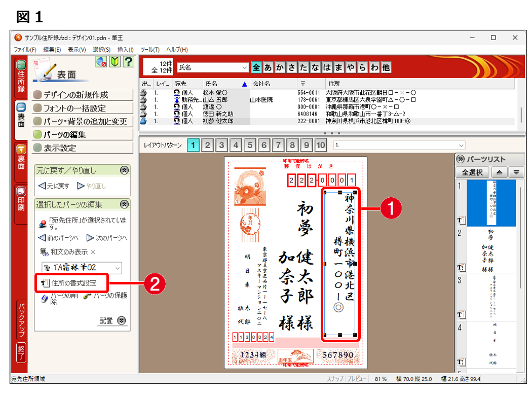Toggle プレビュー in the status bar
532x397 pixels.
(x=357, y=379)
